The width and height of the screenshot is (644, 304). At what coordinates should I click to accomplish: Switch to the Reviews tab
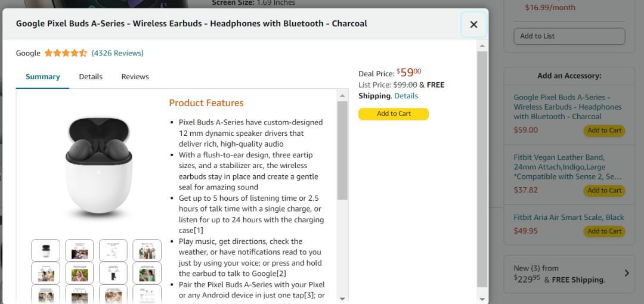click(135, 77)
